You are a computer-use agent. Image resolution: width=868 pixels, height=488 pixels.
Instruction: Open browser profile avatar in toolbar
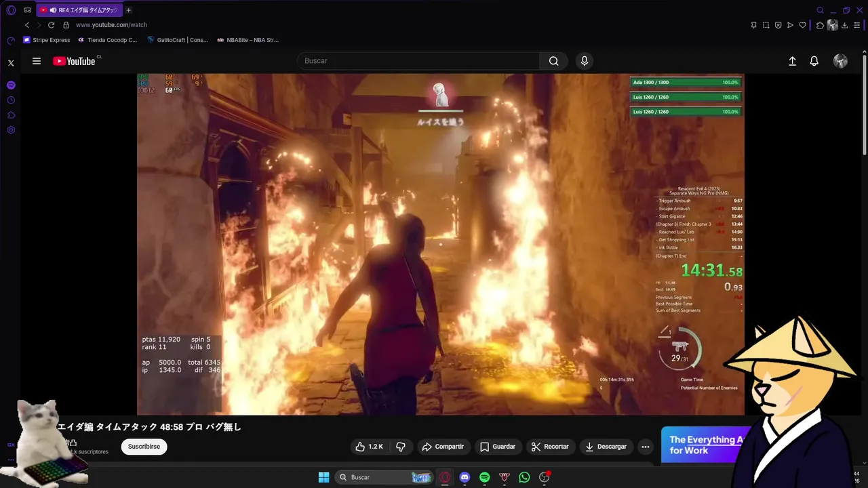(833, 25)
